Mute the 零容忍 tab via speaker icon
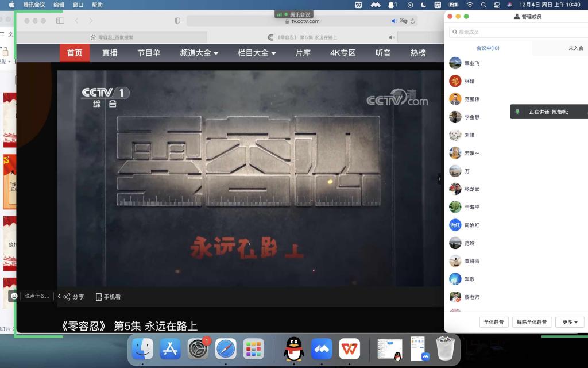Screen dimensions: 588x368 click(392, 37)
